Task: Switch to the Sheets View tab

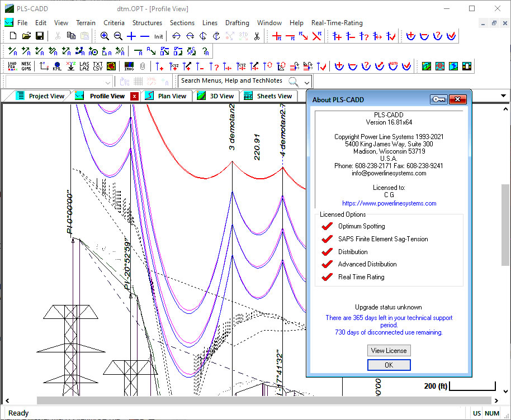Action: click(269, 96)
